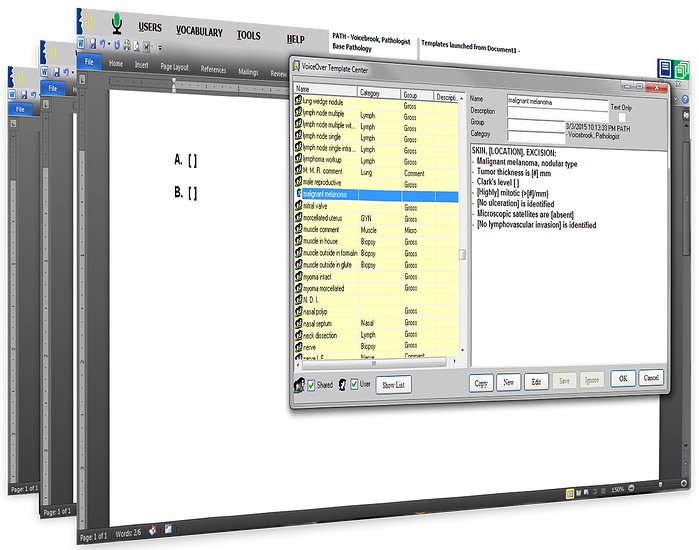Click the Voicebrook logo in front window

(85, 21)
